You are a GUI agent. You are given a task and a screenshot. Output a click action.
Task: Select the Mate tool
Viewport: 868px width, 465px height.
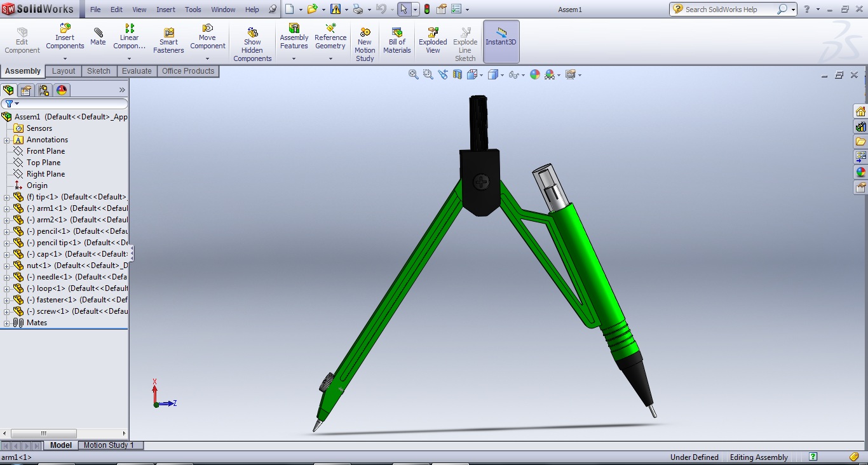coord(98,37)
